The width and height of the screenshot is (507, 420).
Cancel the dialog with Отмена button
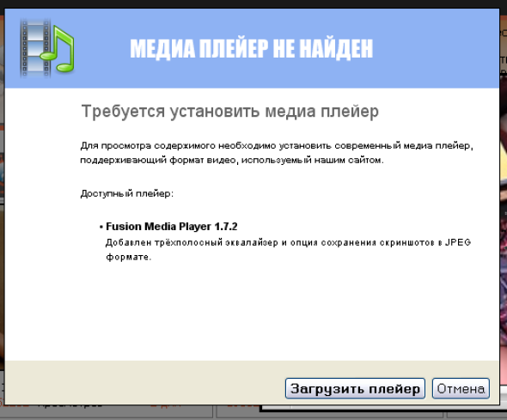tap(461, 388)
